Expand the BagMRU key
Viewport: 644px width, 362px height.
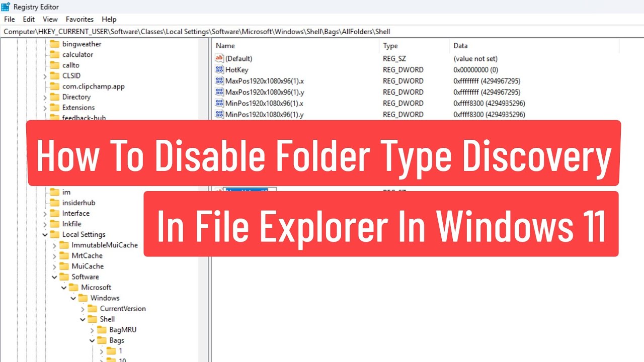pyautogui.click(x=92, y=330)
